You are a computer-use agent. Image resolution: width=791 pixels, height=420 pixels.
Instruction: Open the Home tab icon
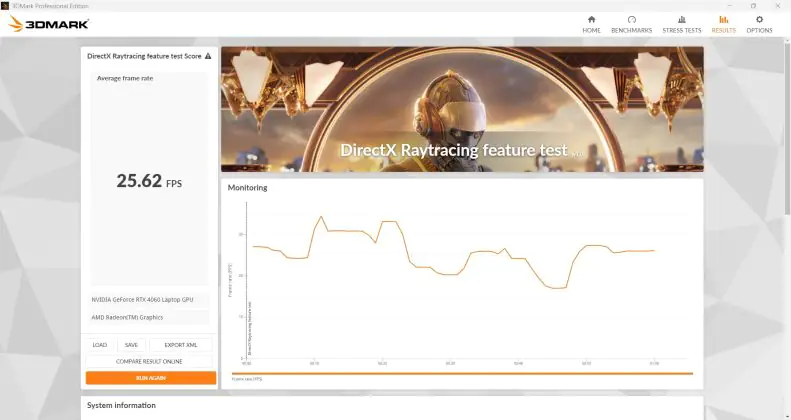591,19
